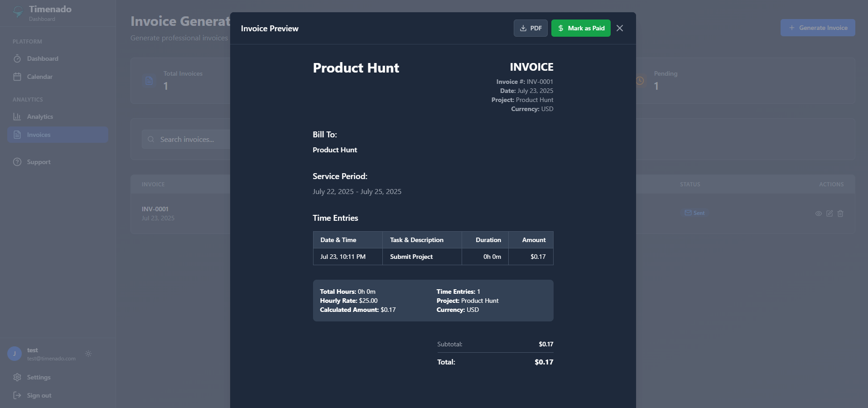Close the Invoice Preview dialog
Viewport: 868px width, 408px height.
pyautogui.click(x=620, y=28)
